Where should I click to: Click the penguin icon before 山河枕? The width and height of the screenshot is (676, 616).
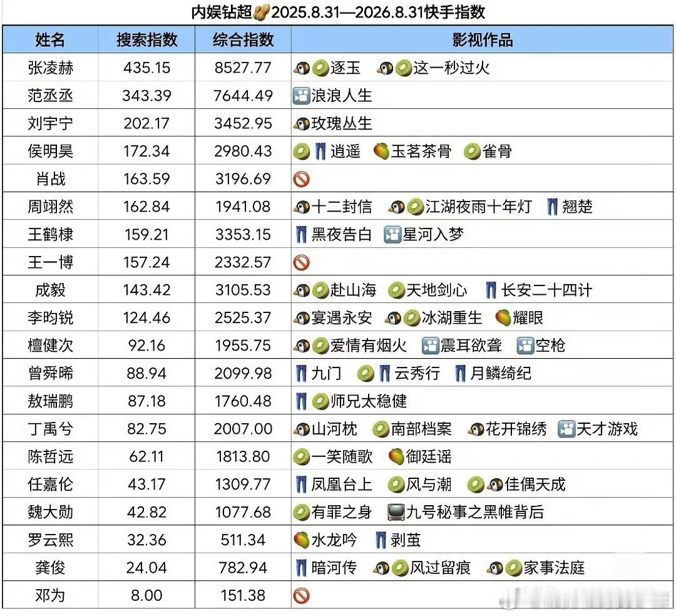point(301,429)
